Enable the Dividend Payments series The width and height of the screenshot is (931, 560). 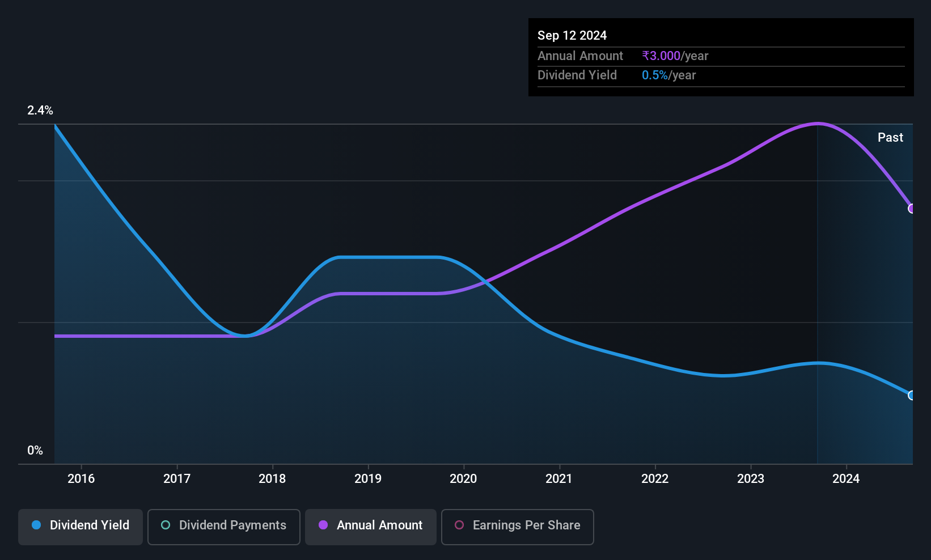[x=224, y=527]
